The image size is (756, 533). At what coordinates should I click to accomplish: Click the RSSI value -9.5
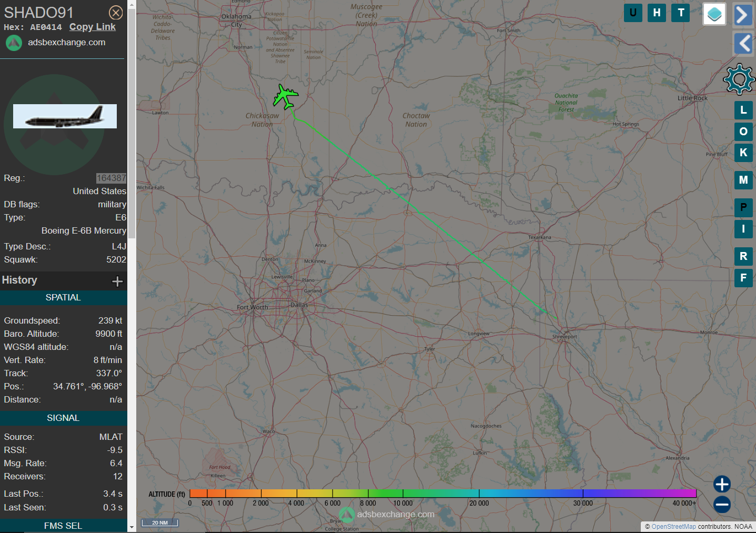coord(115,450)
